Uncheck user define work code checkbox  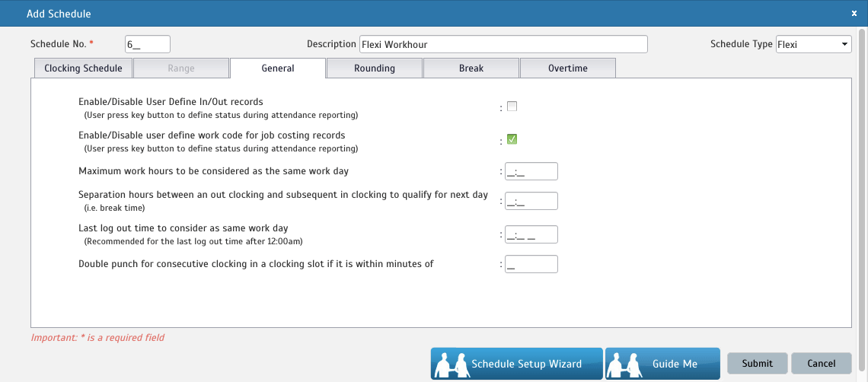[x=512, y=139]
